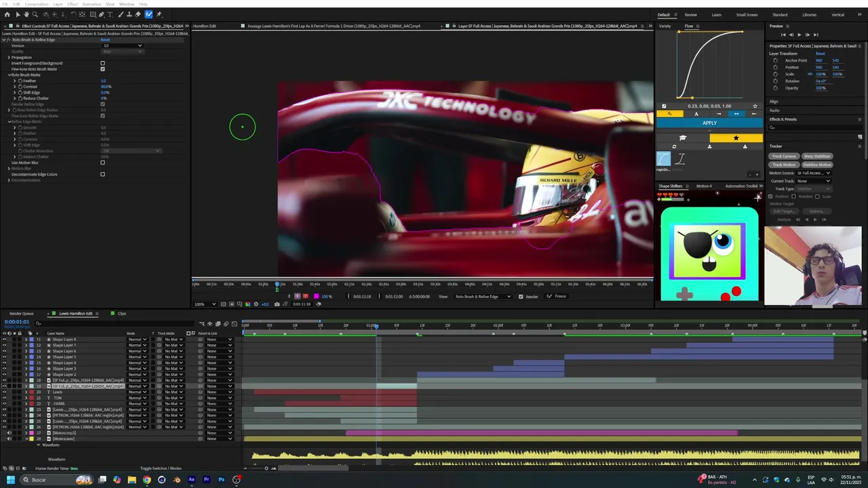Click the Flow graduation cap icon
Screen dimensions: 868x488
(683, 138)
